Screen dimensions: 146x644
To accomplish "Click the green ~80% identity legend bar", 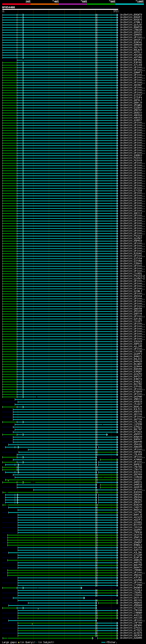I will (101, 4).
